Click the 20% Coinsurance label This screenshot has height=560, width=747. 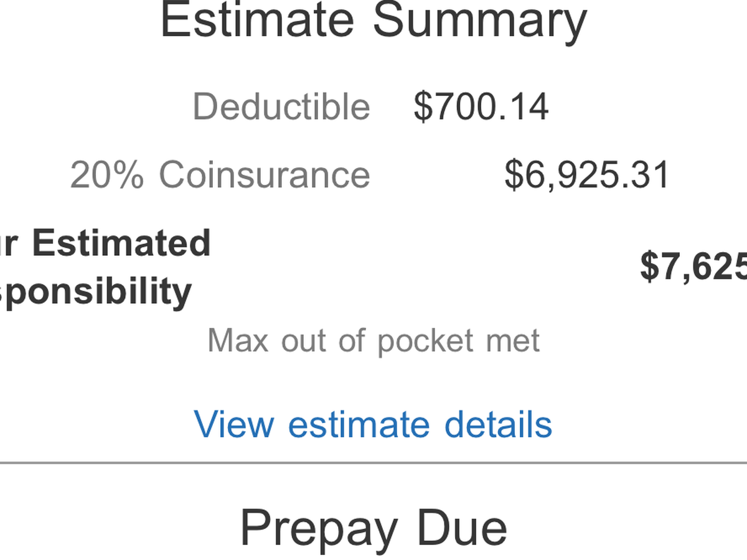pyautogui.click(x=220, y=174)
